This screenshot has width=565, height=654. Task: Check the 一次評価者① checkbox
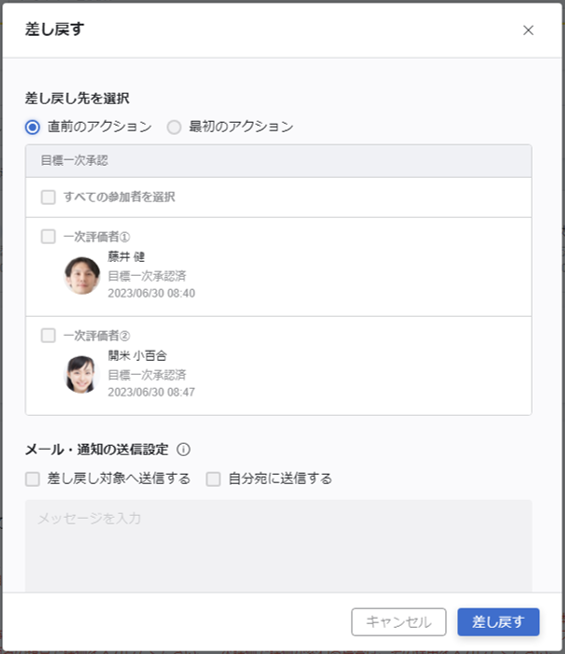[48, 236]
